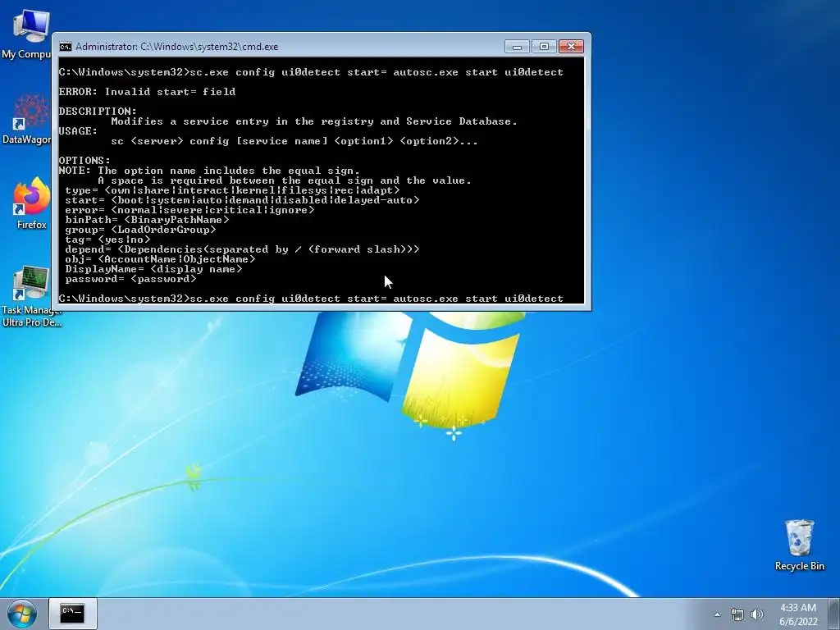Image resolution: width=840 pixels, height=630 pixels.
Task: Click the 'USAGE:' line in console
Action: [x=78, y=130]
